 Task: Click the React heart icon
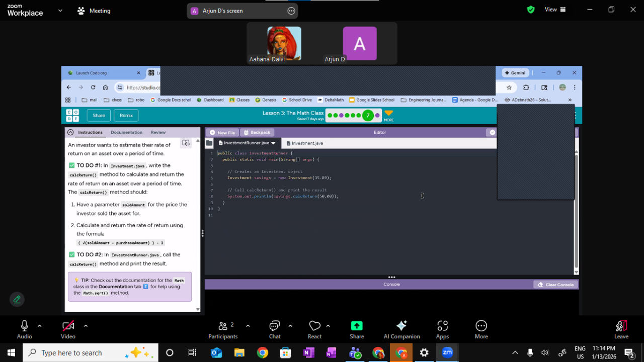pos(314,329)
